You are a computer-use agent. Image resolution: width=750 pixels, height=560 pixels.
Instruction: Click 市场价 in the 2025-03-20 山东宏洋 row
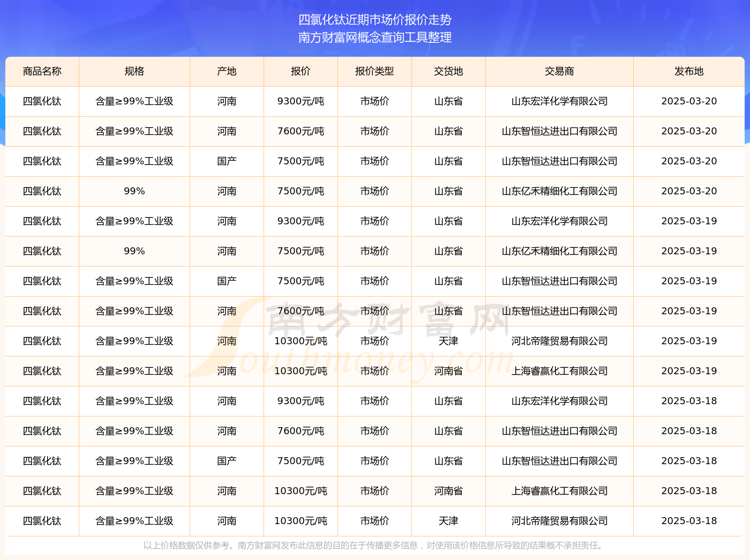(374, 101)
